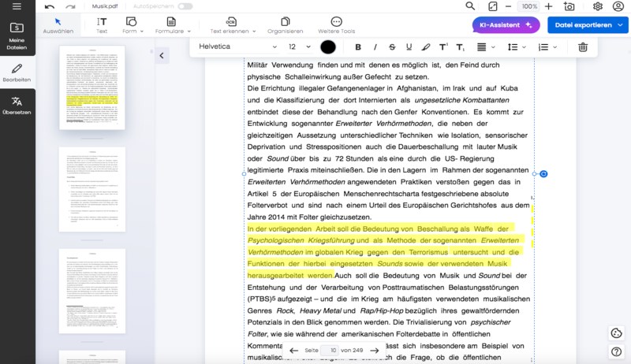Expand the Form tool dropdown
631x364 pixels.
click(142, 32)
